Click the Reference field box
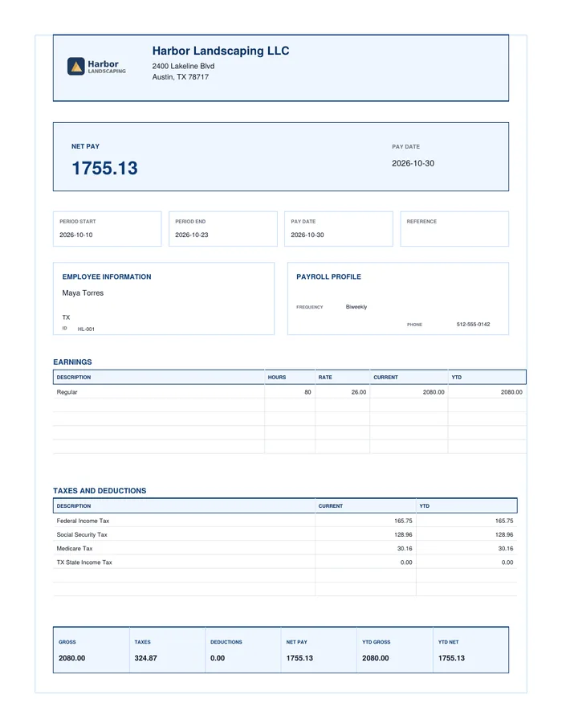Image resolution: width=562 pixels, height=728 pixels. pos(454,229)
